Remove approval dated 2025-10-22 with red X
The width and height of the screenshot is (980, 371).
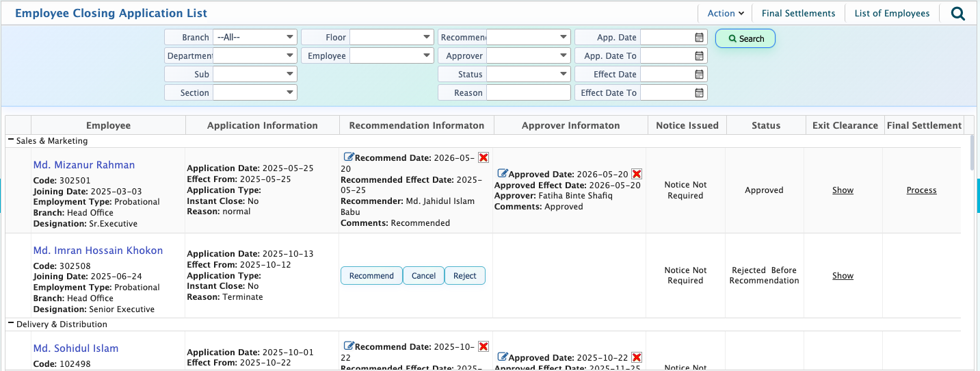pos(637,357)
